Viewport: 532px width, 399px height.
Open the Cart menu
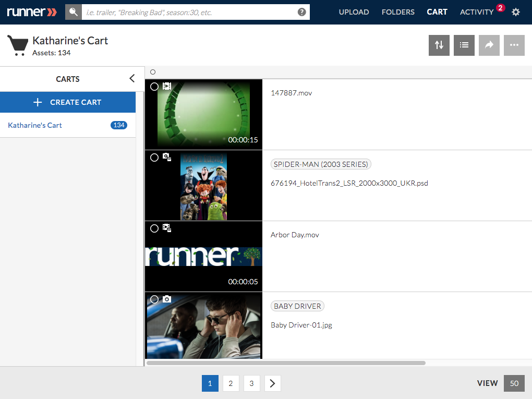tap(437, 12)
